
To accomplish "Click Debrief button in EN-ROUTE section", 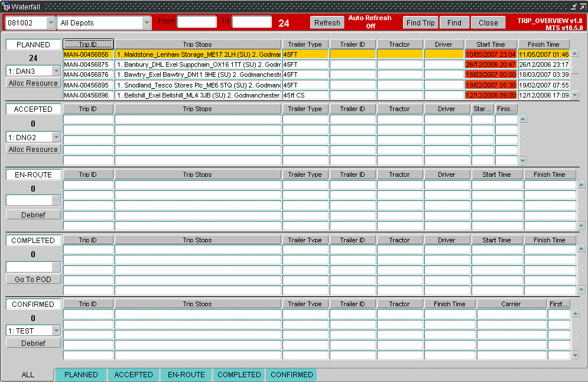I will pyautogui.click(x=33, y=215).
